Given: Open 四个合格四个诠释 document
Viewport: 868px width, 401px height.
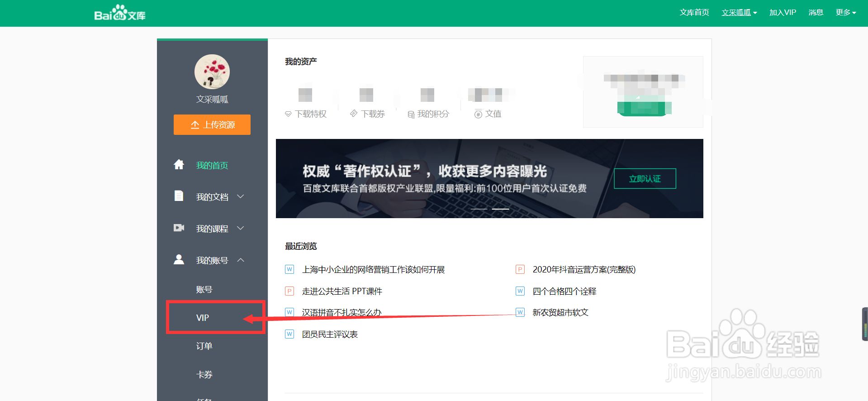Looking at the screenshot, I should (x=564, y=291).
